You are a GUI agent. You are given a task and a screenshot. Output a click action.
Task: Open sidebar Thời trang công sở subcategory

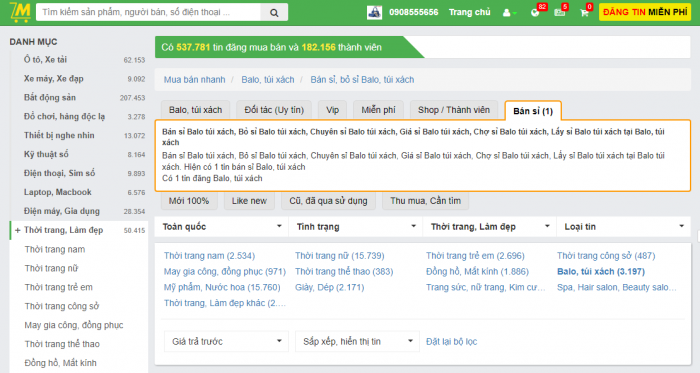(x=62, y=306)
